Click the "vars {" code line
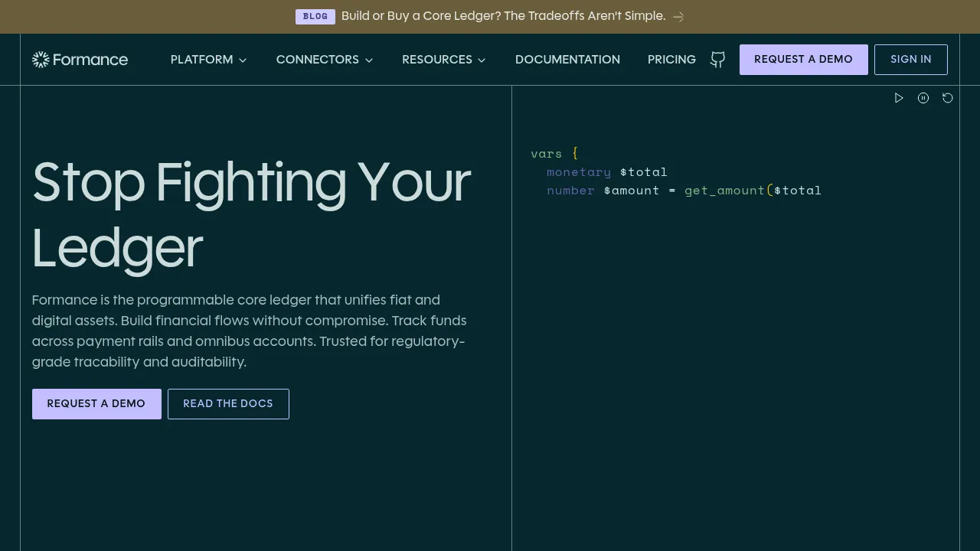Image resolution: width=980 pixels, height=551 pixels. [554, 154]
